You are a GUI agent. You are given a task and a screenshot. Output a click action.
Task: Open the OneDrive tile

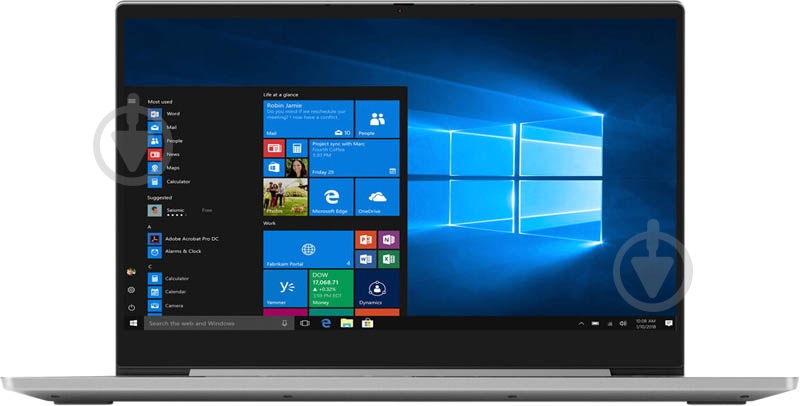pos(377,197)
